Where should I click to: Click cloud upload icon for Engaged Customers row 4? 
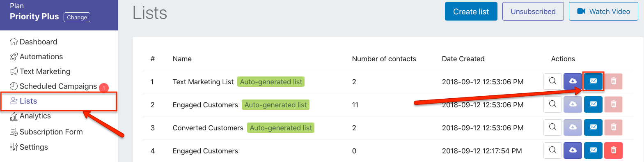point(573,150)
